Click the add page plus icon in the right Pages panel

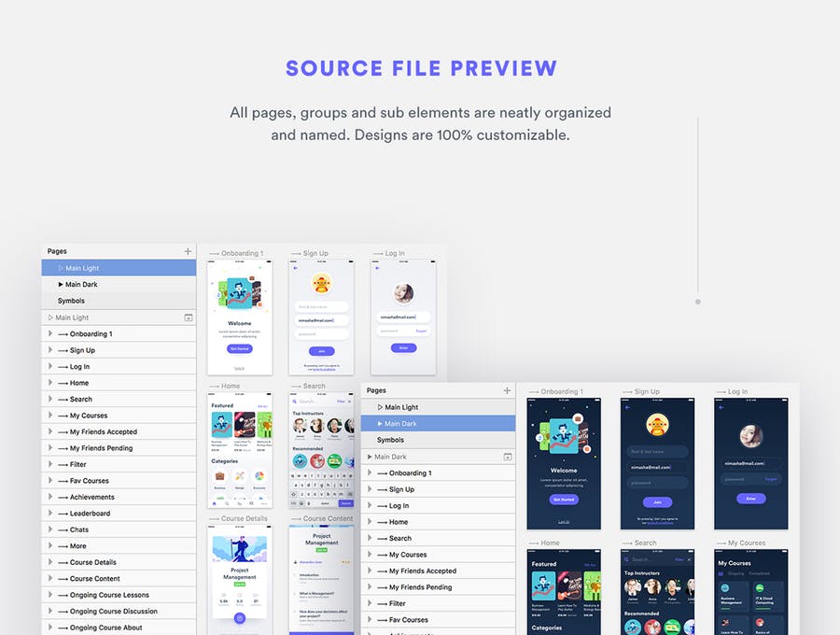(x=507, y=390)
